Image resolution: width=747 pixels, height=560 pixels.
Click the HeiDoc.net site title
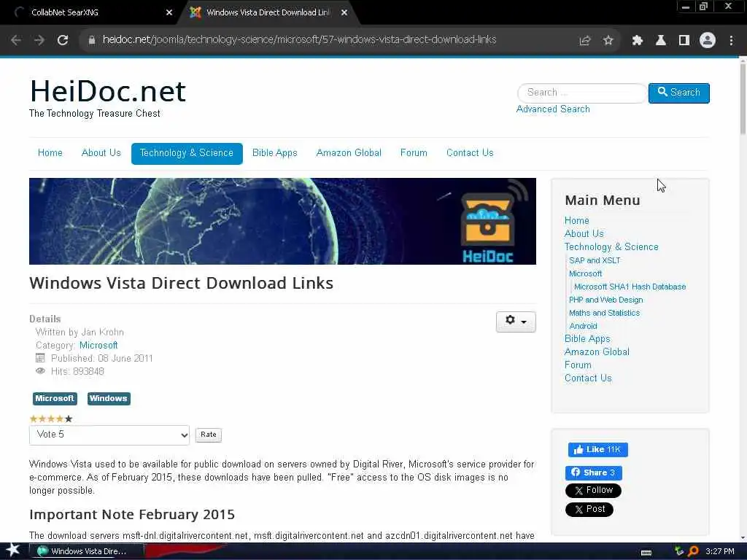pos(108,91)
